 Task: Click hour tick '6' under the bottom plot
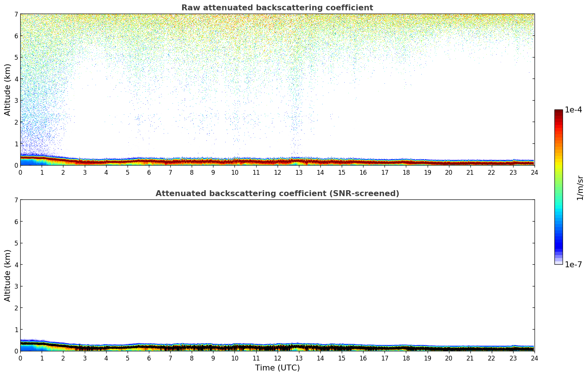click(149, 358)
